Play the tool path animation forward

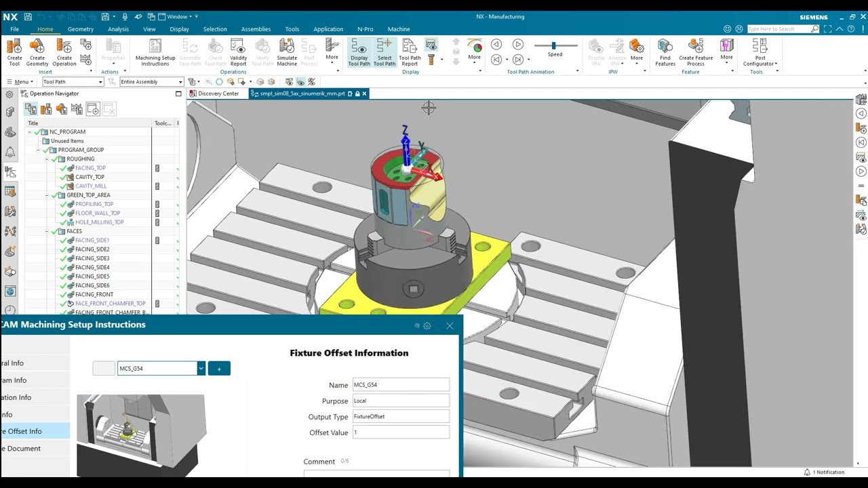click(518, 44)
